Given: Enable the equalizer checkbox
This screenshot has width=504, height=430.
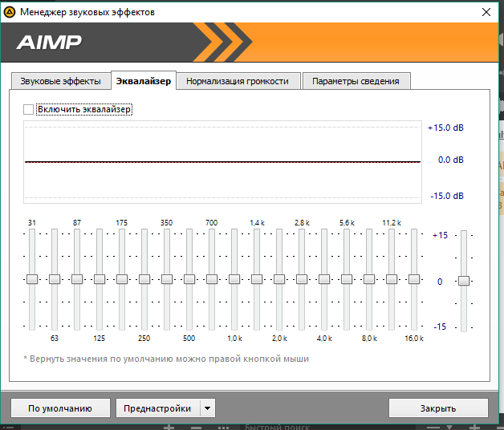Looking at the screenshot, I should coord(28,109).
